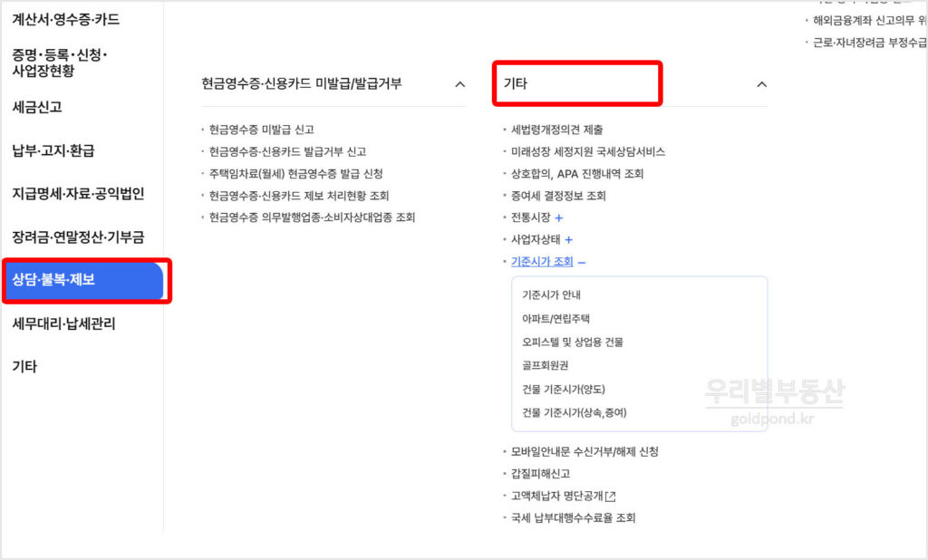Open the 지급명세·자료·공익법인 menu
928x560 pixels.
click(x=78, y=194)
